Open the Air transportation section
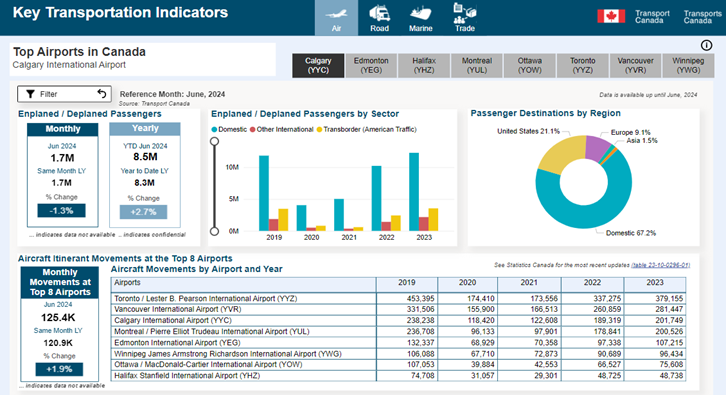726x395 pixels. [x=336, y=18]
